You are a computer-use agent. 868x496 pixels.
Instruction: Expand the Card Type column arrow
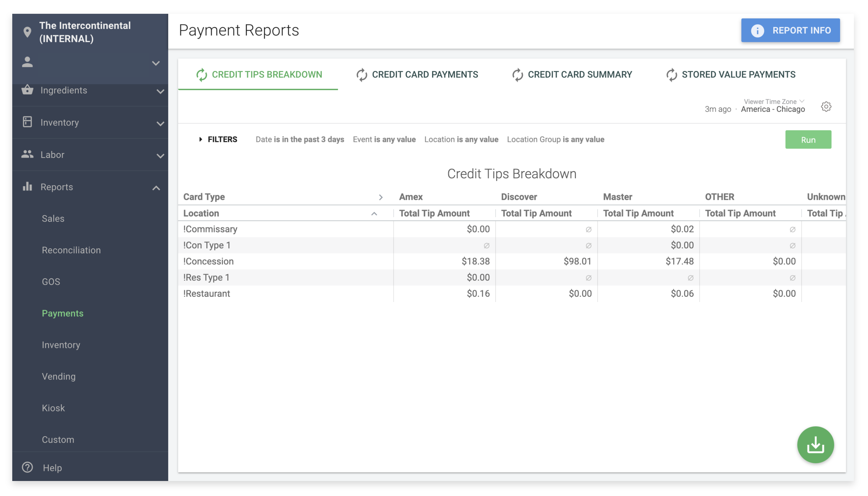pyautogui.click(x=381, y=197)
